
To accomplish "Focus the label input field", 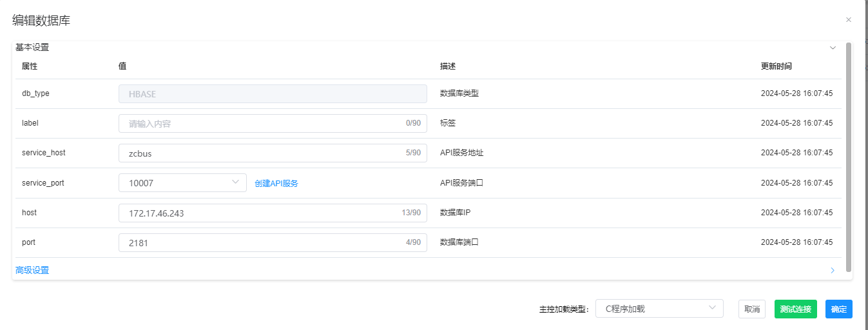I will click(261, 123).
